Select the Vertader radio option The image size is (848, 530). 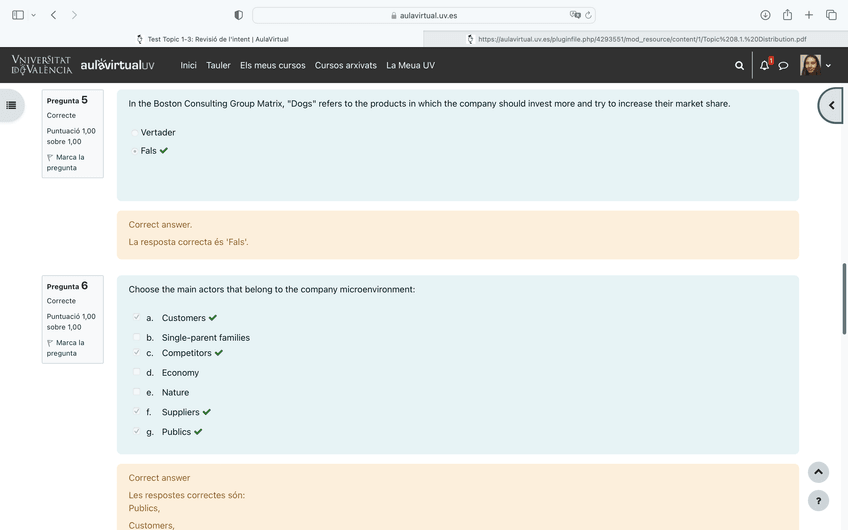point(135,133)
